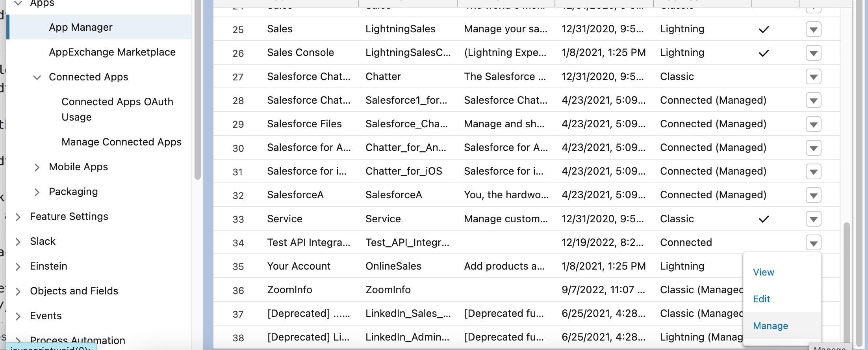Expand the Mobile Apps tree section
Viewport: 868px width, 350px height.
click(x=37, y=168)
